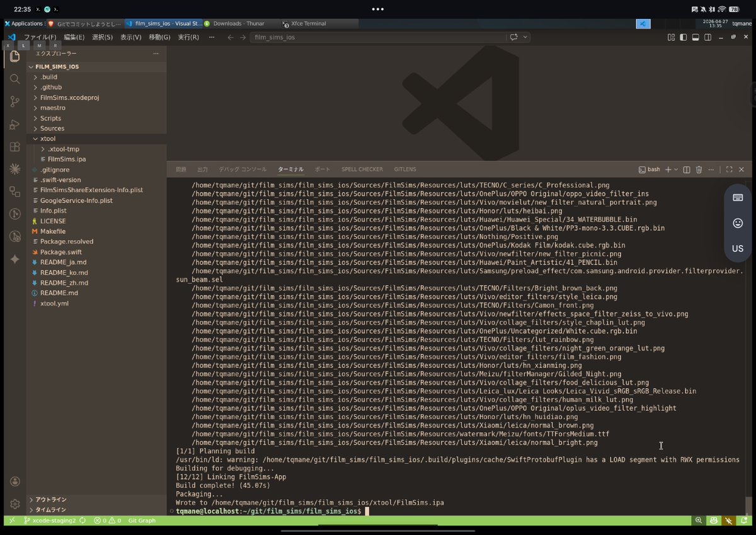Expand the .xtool-tmp folder
The width and height of the screenshot is (756, 535).
coord(97,149)
